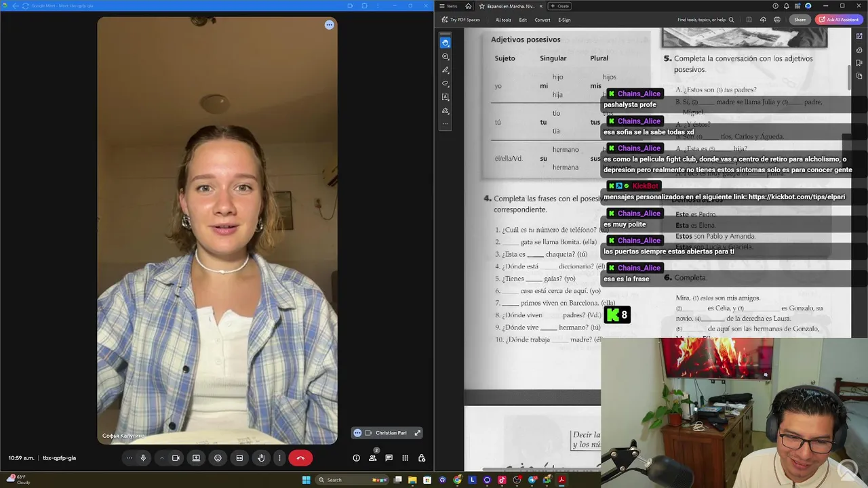
Task: Open the All tools menu
Action: [x=503, y=20]
